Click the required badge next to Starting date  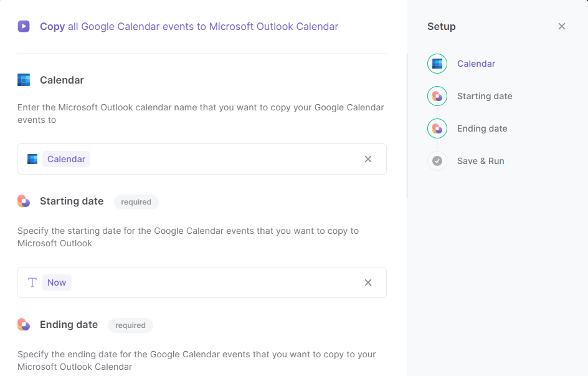tap(136, 202)
